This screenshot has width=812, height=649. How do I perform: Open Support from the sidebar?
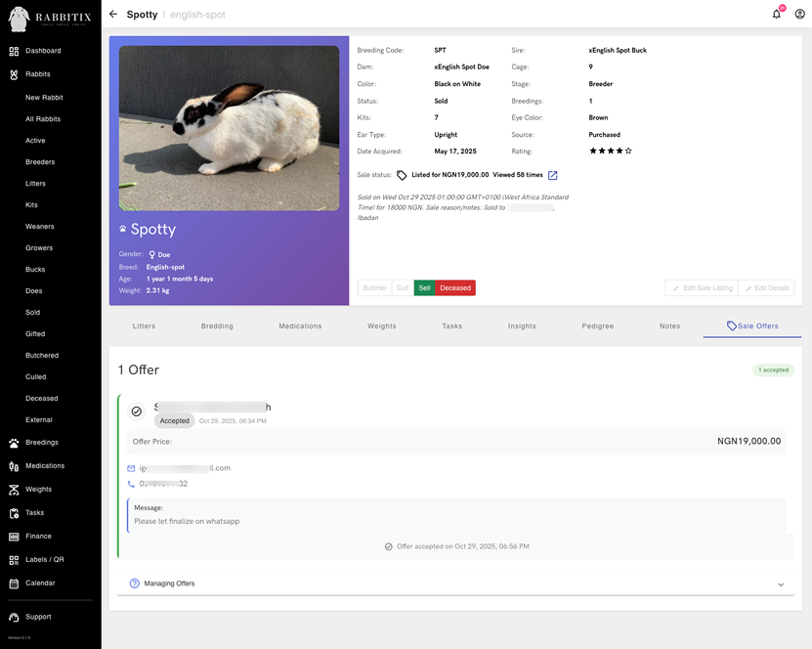click(39, 617)
